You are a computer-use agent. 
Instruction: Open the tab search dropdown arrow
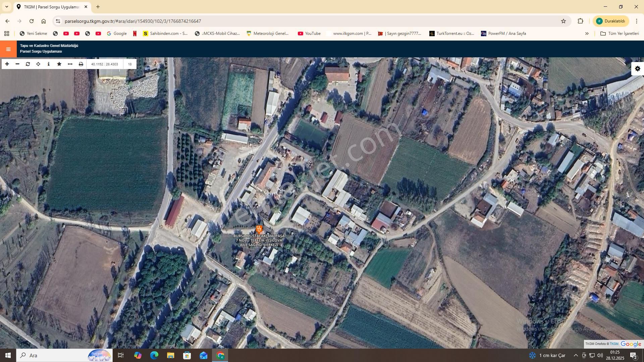pos(6,7)
